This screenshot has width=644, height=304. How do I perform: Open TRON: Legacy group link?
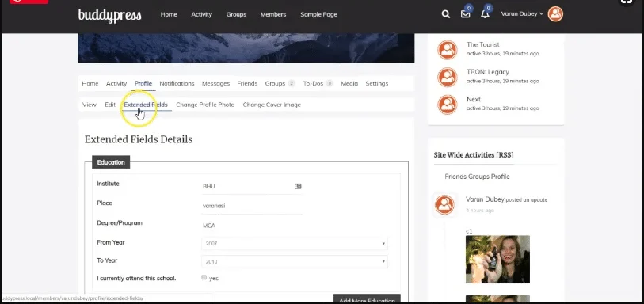487,72
